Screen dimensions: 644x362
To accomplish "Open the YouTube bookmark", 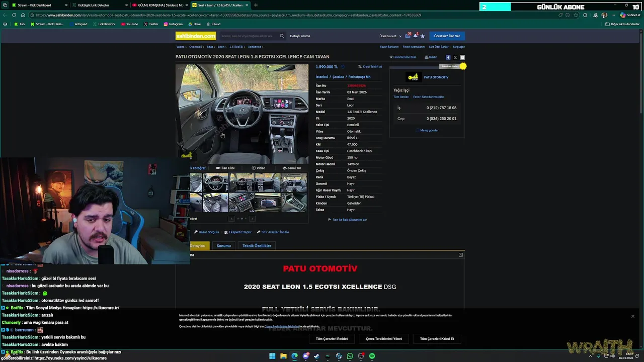I will point(129,24).
